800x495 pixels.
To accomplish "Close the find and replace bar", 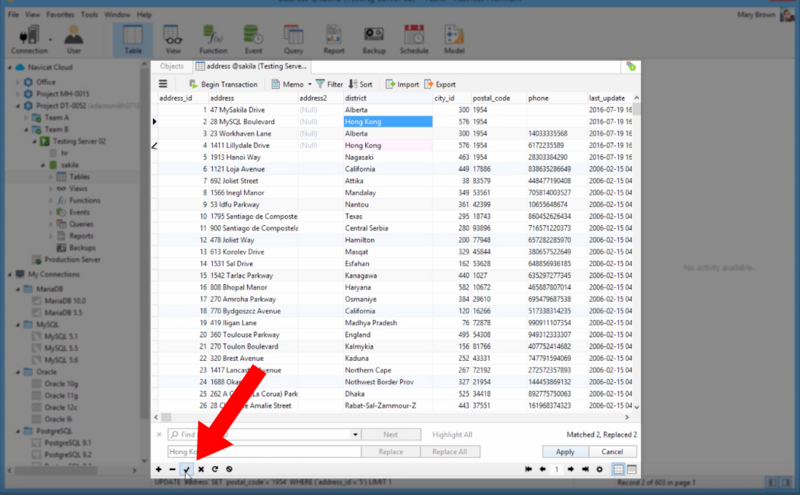I will (x=159, y=434).
